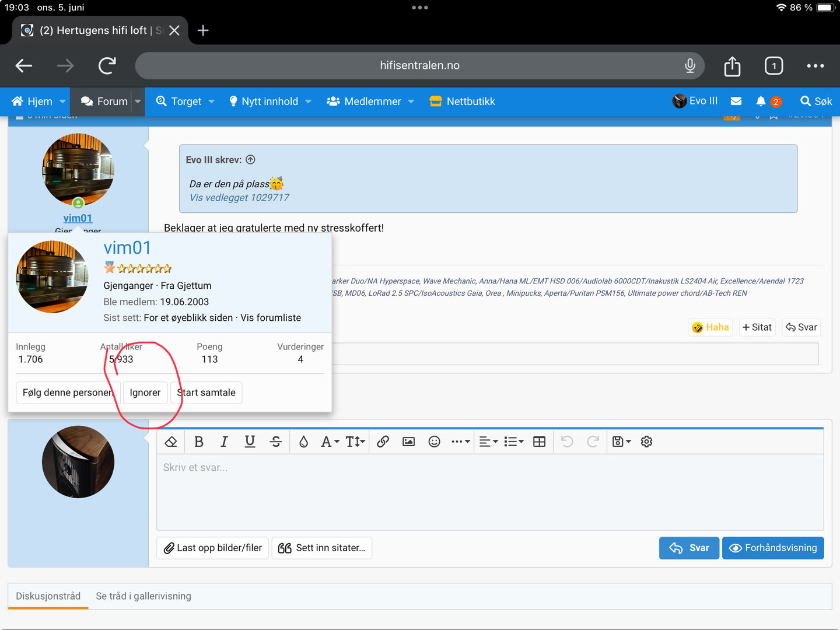Switch to Se tråd i gallerivisning tab

coord(143,596)
